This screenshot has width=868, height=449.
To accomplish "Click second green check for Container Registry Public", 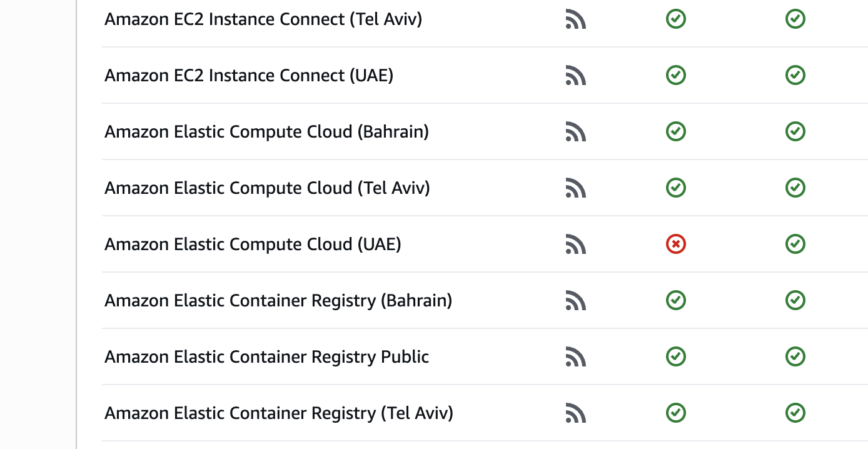I will pyautogui.click(x=795, y=356).
